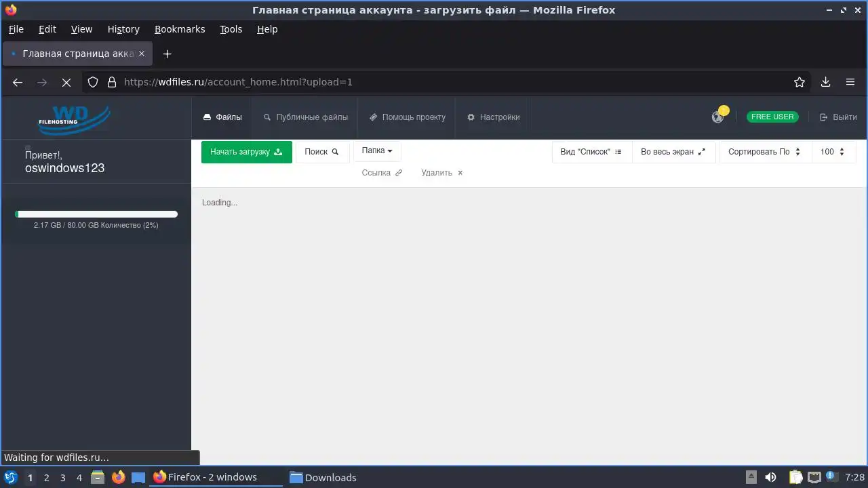Click the notifications globe icon
Screen dimensions: 868x488
717,117
